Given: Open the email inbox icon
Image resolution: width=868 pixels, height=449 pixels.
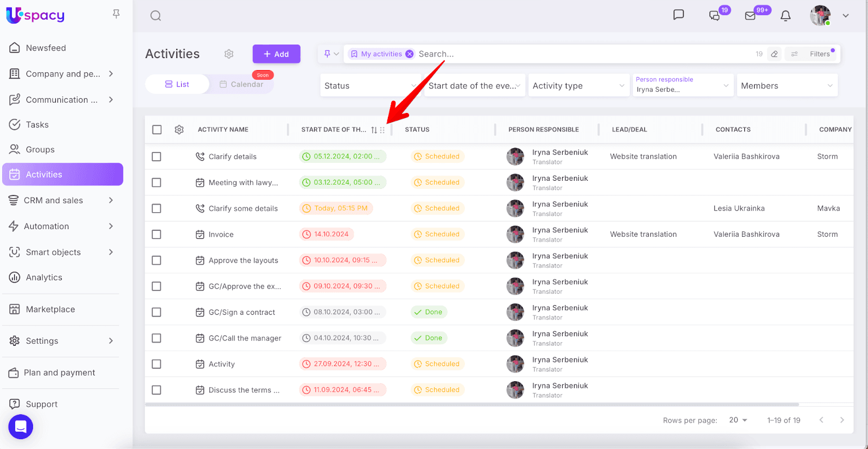Looking at the screenshot, I should coord(750,16).
